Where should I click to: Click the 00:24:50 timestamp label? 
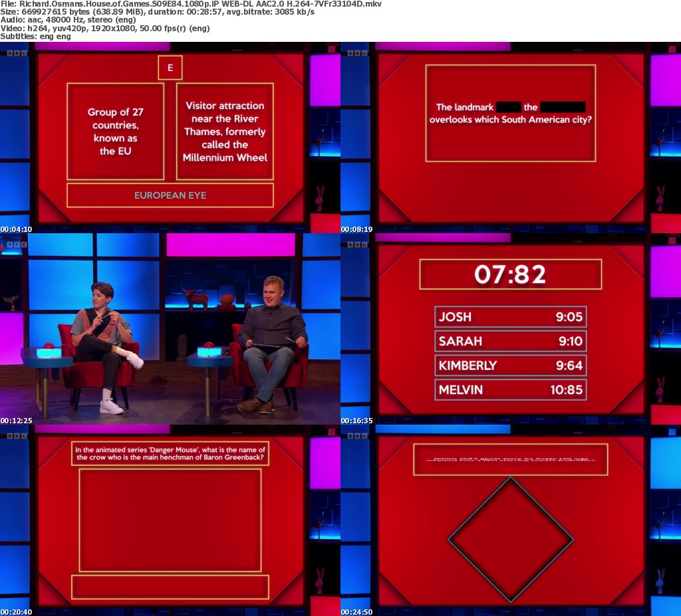pyautogui.click(x=357, y=611)
